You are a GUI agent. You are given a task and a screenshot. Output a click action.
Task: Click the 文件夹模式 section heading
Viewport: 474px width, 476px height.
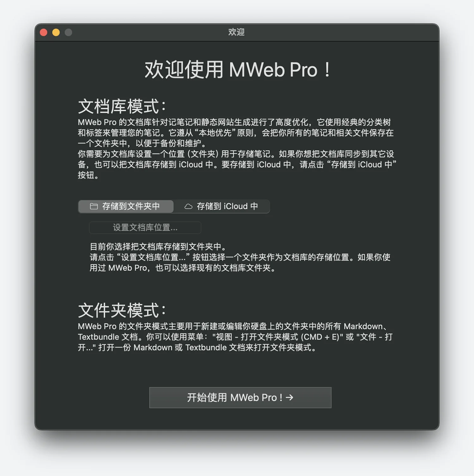pyautogui.click(x=122, y=310)
